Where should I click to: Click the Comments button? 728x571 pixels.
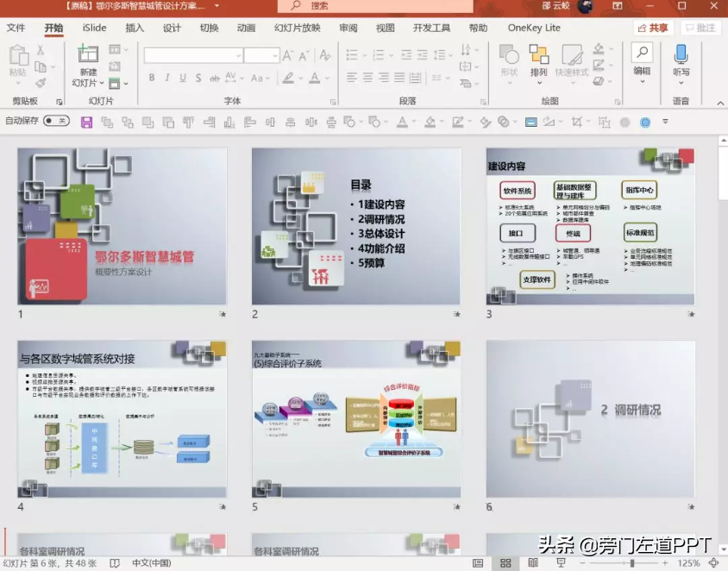700,28
